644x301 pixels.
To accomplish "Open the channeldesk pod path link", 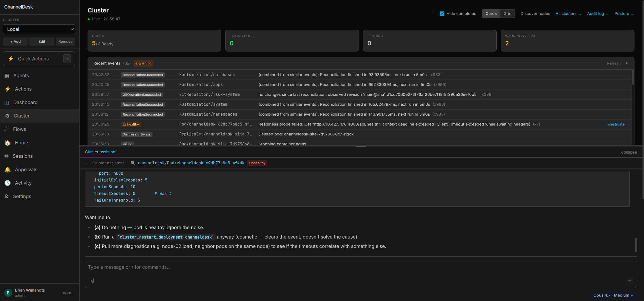I will coord(191,163).
